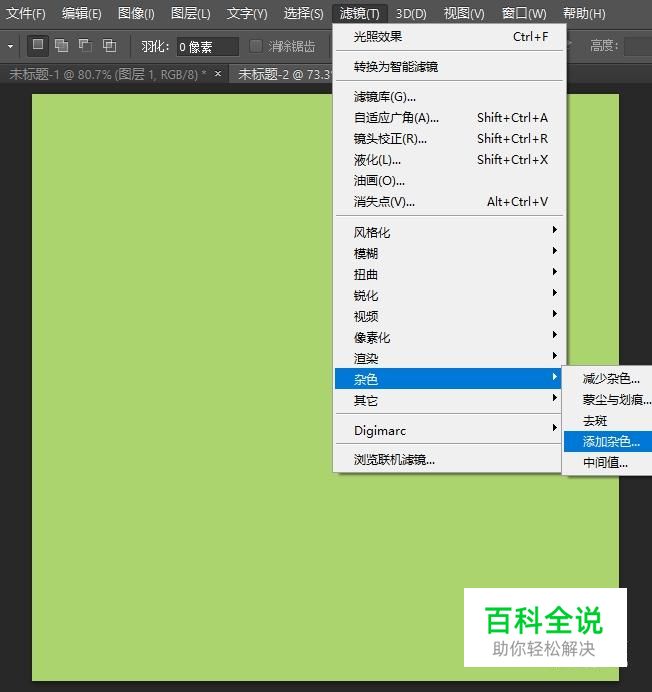Screen dimensions: 652x692
Task: Open 镜头校正(R)... filter
Action: (x=448, y=139)
